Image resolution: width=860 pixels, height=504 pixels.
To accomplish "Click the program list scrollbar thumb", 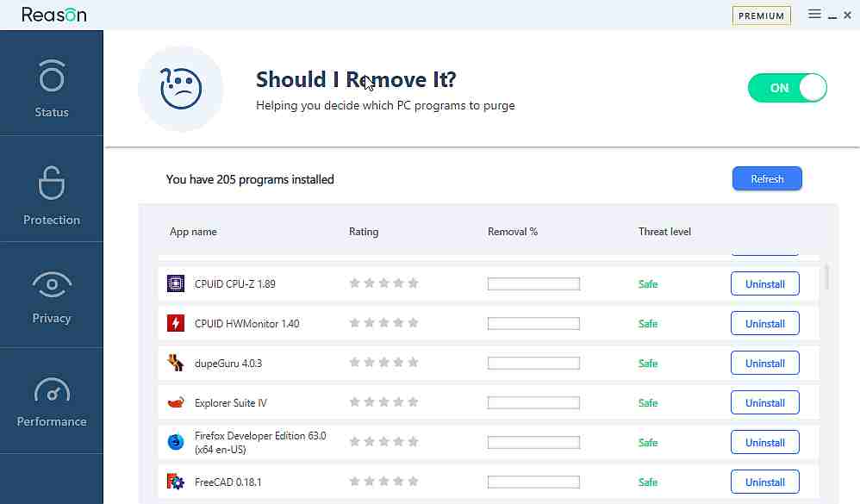I will pyautogui.click(x=826, y=277).
